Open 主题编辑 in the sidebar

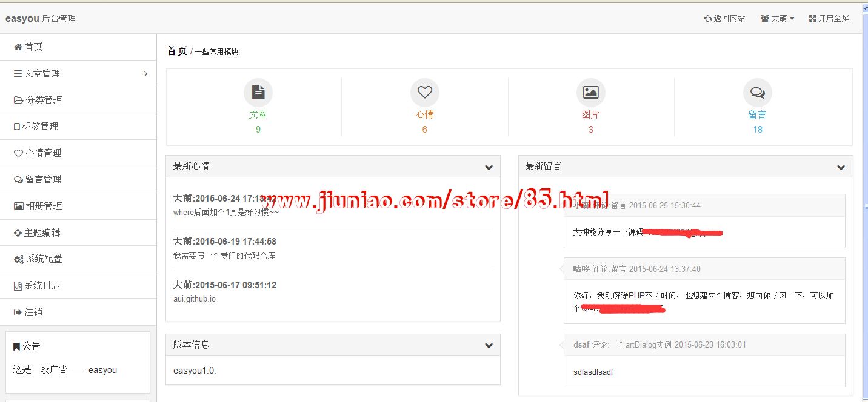[x=78, y=232]
